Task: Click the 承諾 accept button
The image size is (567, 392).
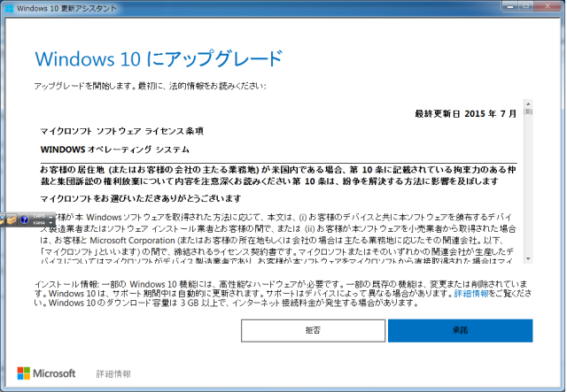Action: [x=460, y=330]
